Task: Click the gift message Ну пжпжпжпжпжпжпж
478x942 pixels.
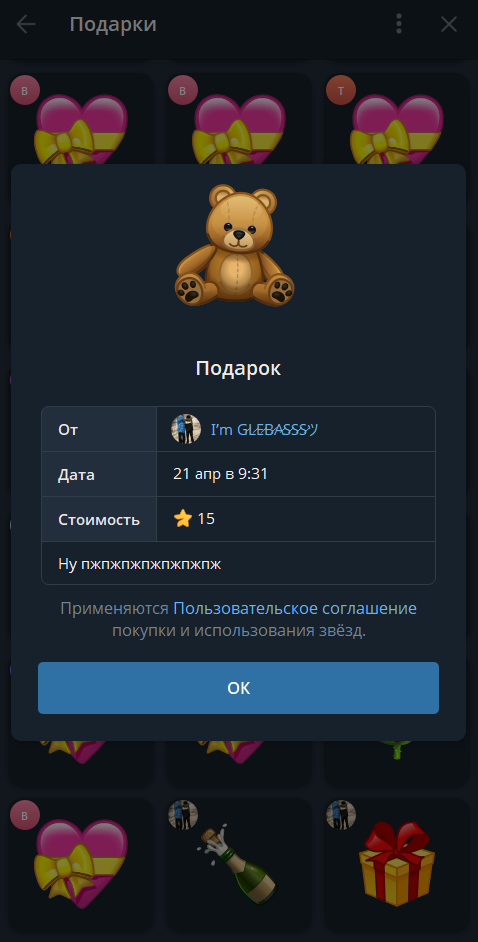Action: [140, 564]
